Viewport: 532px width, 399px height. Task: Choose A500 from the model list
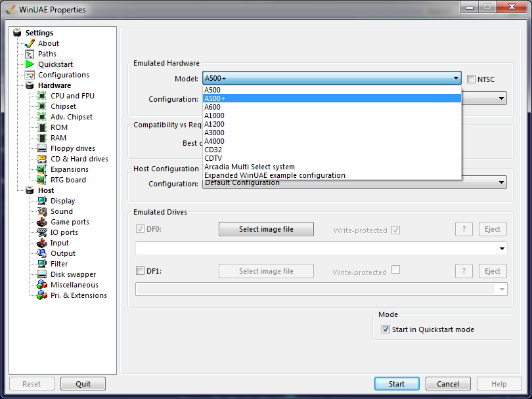pyautogui.click(x=332, y=90)
